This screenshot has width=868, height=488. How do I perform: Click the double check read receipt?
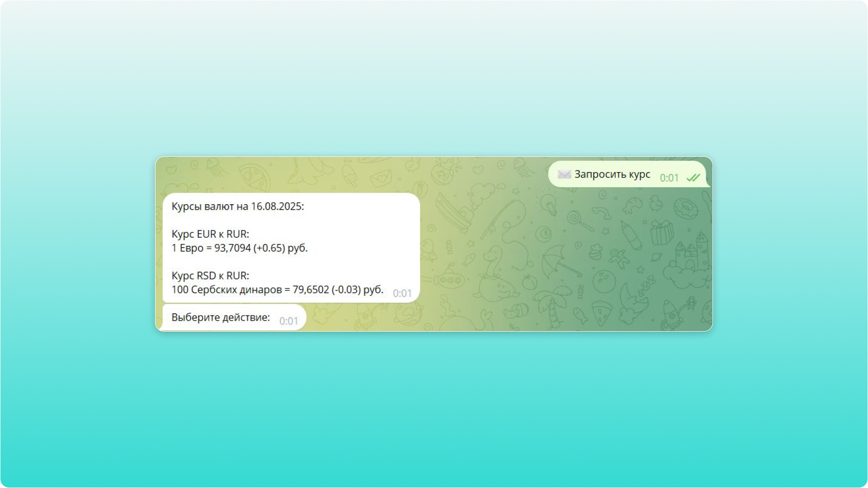(x=693, y=178)
